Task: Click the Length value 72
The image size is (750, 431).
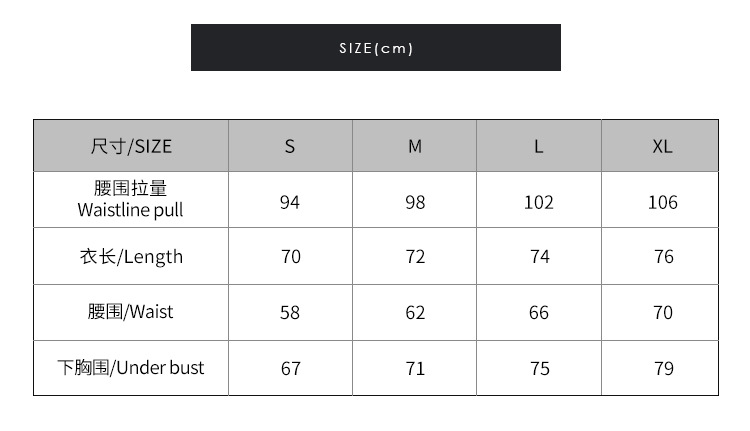Action: [415, 257]
